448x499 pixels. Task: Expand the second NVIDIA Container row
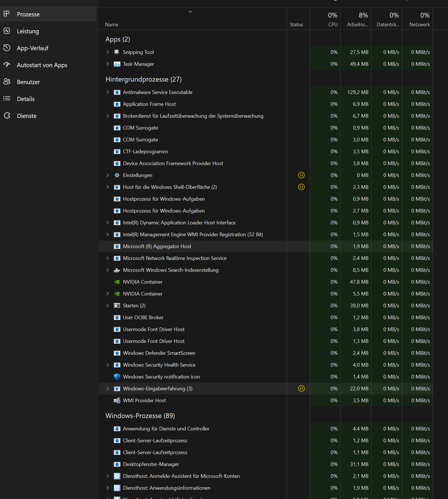pyautogui.click(x=107, y=294)
